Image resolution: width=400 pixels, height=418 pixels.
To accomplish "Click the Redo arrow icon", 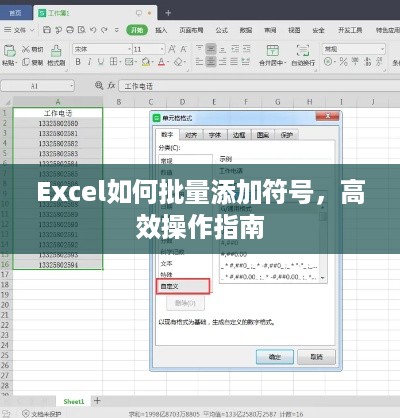I will (x=104, y=30).
